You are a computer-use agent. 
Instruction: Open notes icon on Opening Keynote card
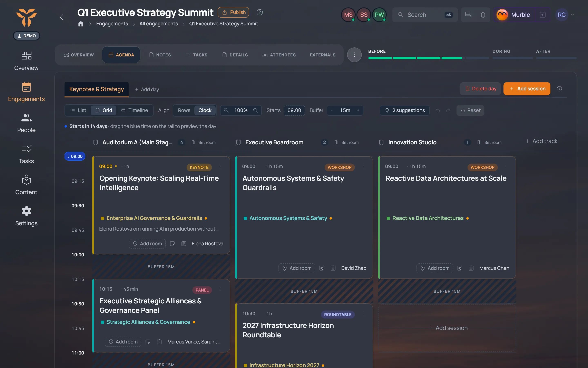click(172, 244)
